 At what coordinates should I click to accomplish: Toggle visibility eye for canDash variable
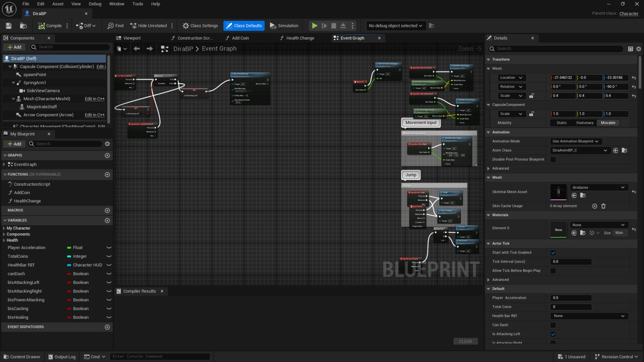[x=109, y=274]
